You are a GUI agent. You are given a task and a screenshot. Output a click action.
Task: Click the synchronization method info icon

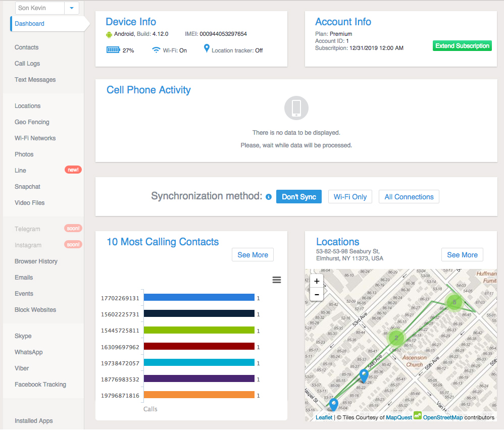pos(269,197)
